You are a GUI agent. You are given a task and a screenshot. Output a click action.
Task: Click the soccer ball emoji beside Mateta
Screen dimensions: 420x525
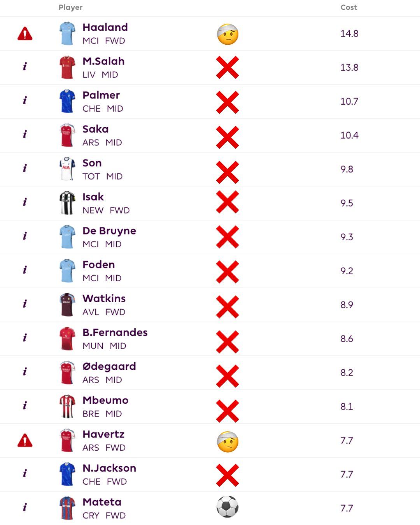(227, 507)
